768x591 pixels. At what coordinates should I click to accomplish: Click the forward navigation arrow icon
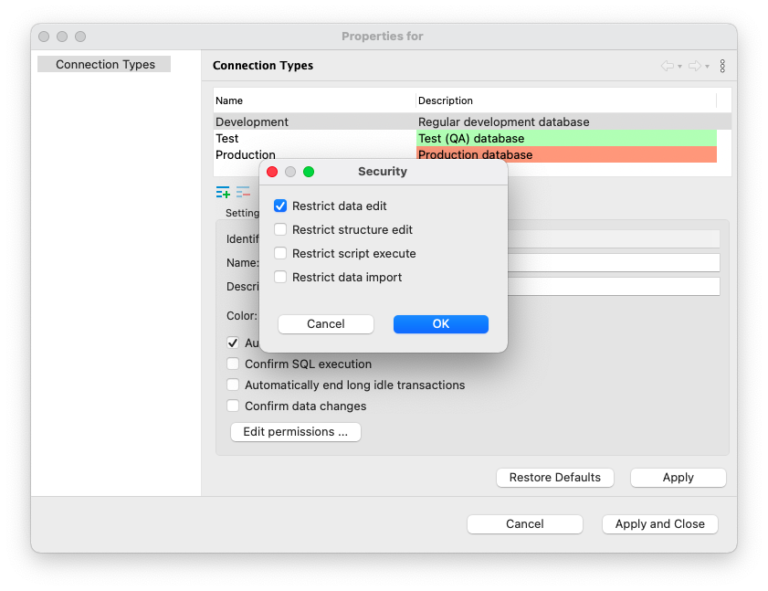pos(694,66)
